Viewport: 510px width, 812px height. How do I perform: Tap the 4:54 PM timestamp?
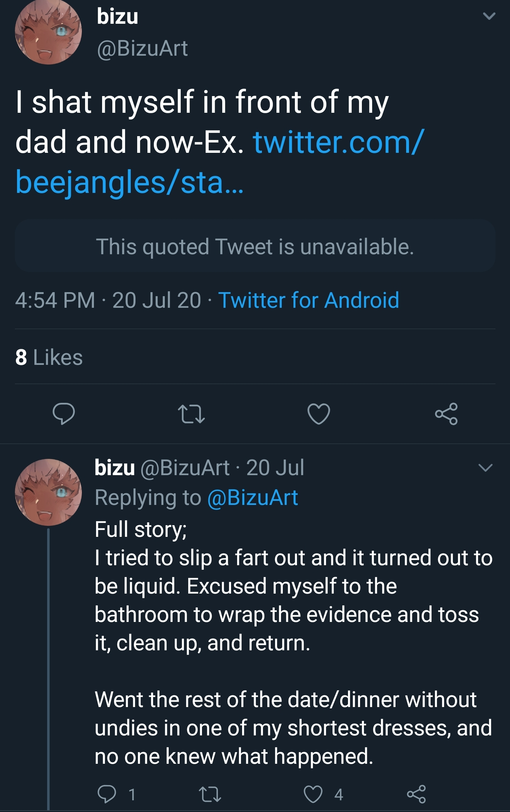[55, 300]
